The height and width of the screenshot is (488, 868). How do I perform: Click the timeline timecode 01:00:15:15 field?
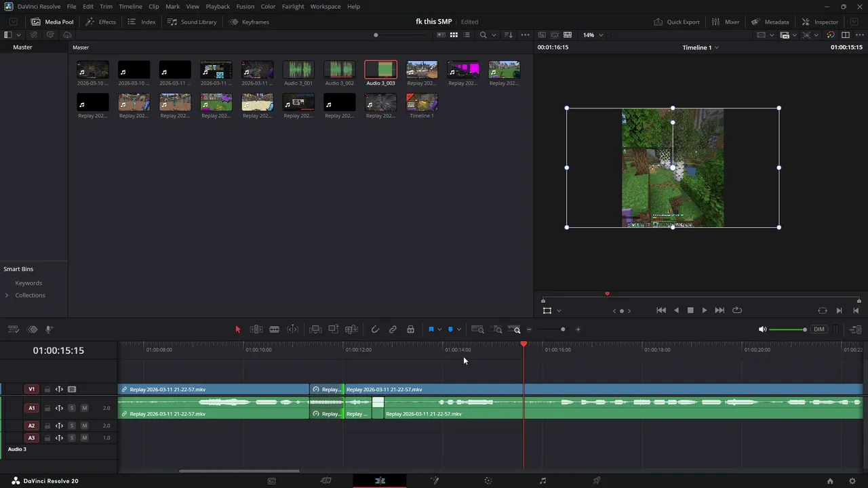(x=58, y=350)
